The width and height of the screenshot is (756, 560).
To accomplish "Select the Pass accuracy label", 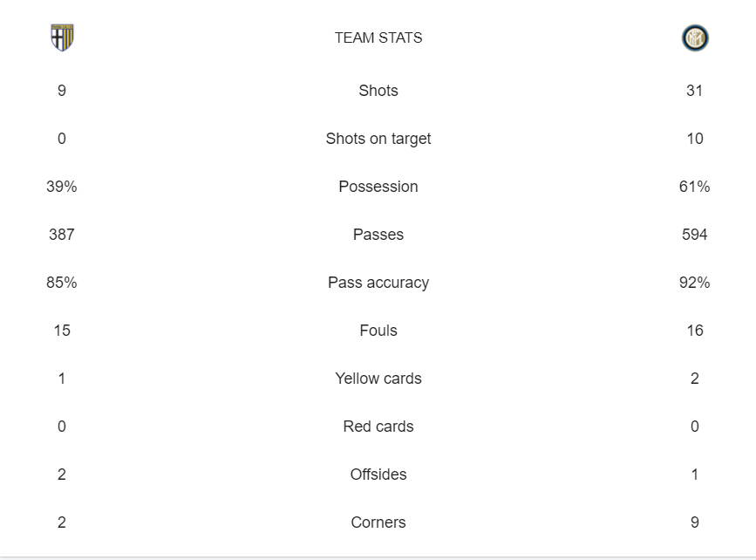I will point(378,283).
